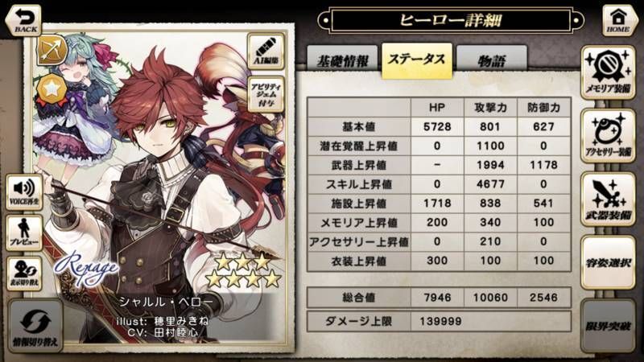Switch to 物語 story tab
644x362 pixels.
[492, 60]
